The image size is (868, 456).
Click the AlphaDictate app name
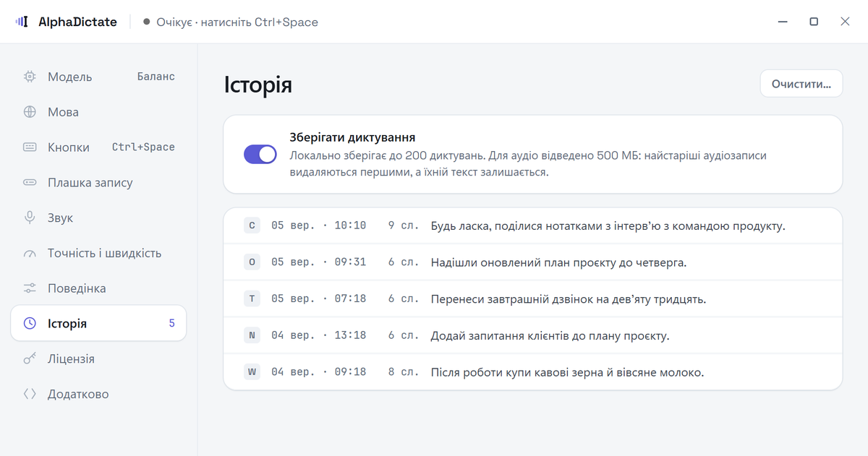click(77, 22)
